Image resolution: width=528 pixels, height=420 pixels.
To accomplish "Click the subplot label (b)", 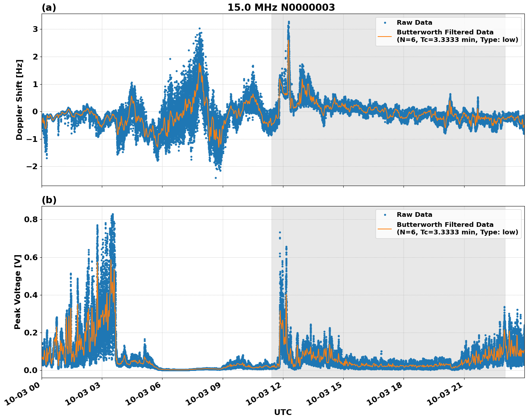I will tap(49, 200).
